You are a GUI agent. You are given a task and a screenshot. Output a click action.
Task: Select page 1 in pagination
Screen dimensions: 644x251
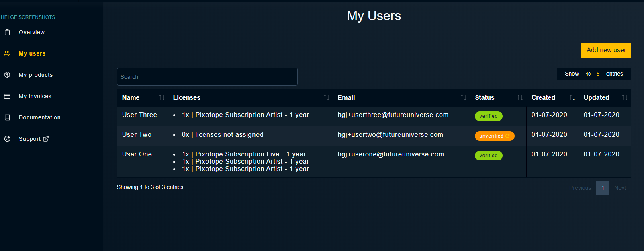[603, 188]
